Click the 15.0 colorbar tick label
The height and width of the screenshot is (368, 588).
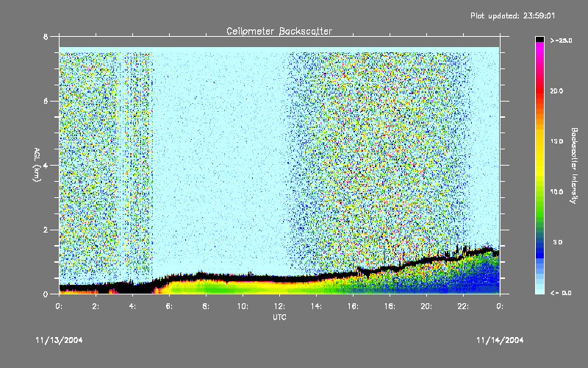556,141
